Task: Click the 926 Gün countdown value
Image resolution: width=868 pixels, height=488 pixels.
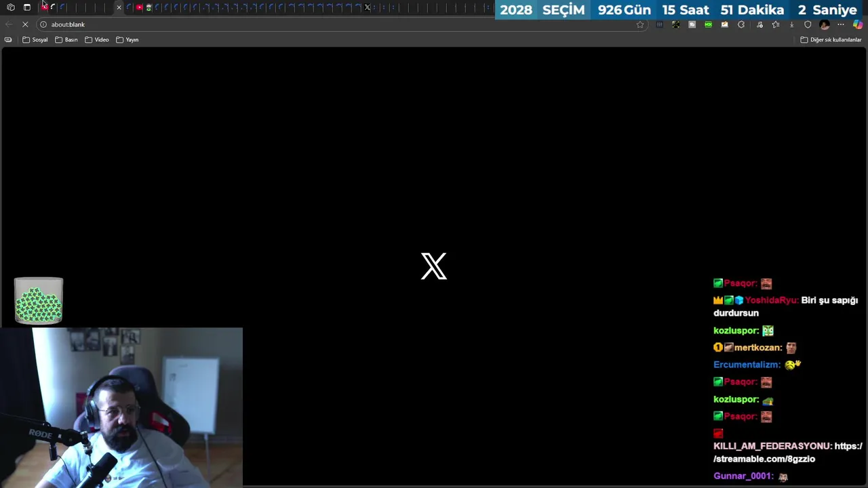Action: coord(624,10)
